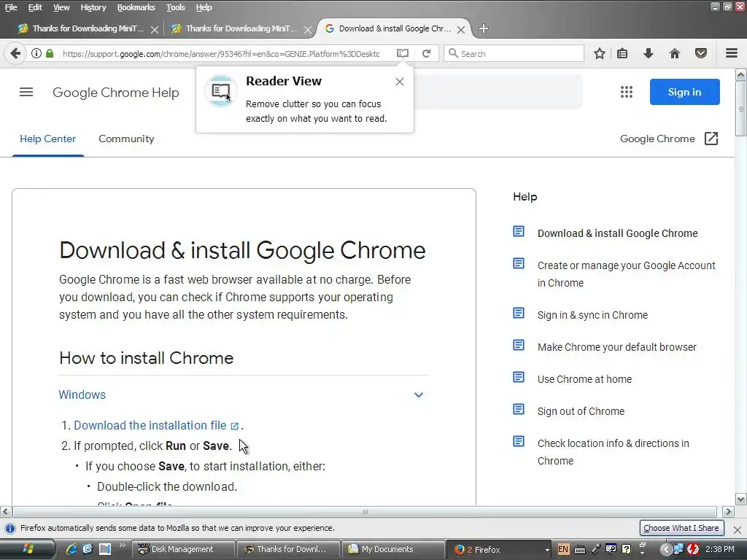
Task: Close the Reader View popup
Action: 400,82
